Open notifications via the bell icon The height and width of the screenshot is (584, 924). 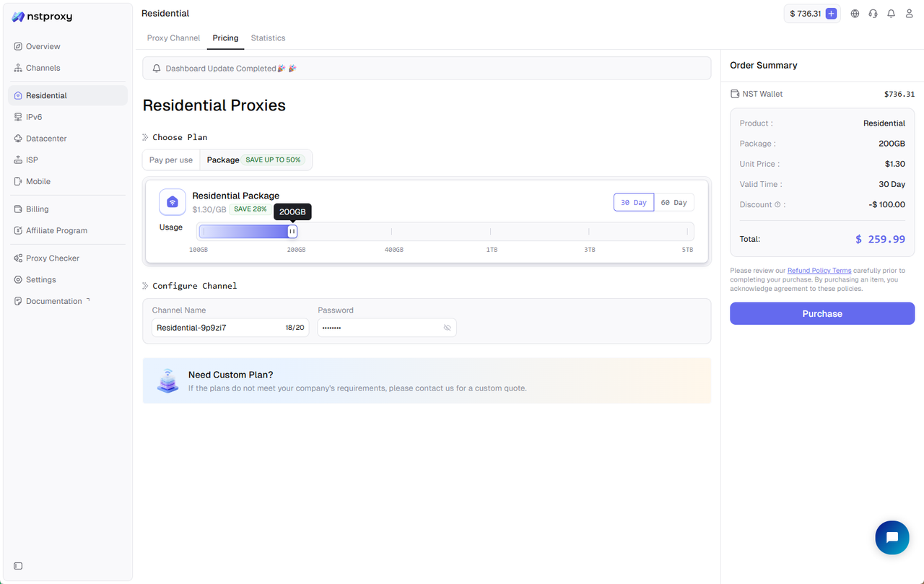[891, 13]
